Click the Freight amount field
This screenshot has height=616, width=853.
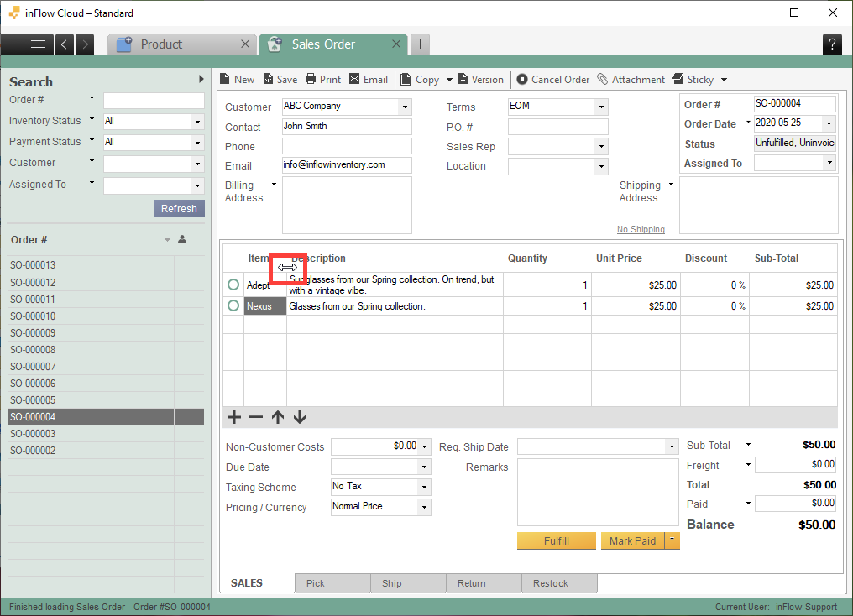click(x=795, y=464)
